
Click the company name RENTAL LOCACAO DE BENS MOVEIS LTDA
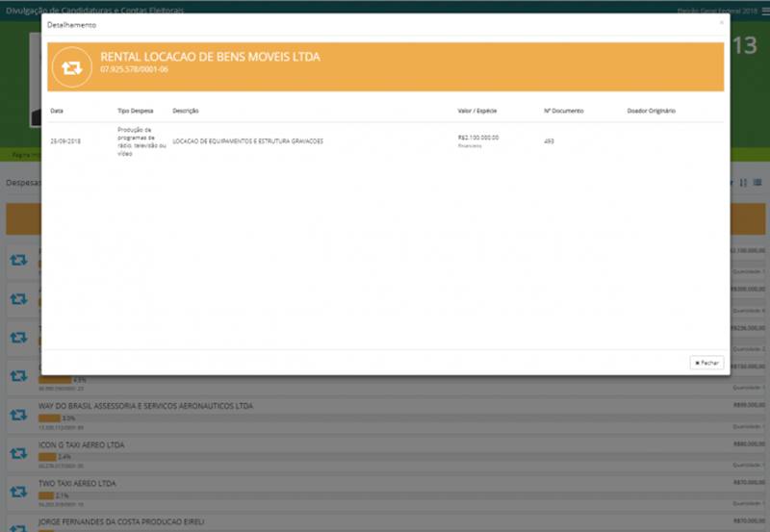click(210, 57)
